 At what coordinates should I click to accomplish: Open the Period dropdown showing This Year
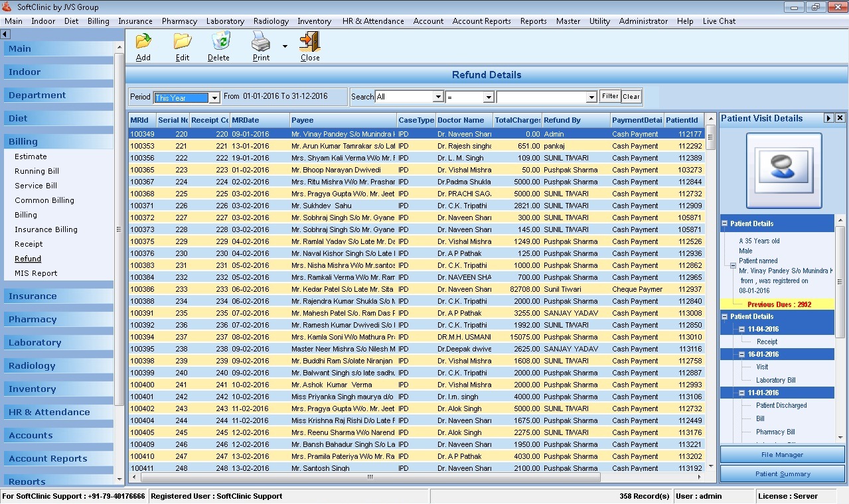click(214, 97)
